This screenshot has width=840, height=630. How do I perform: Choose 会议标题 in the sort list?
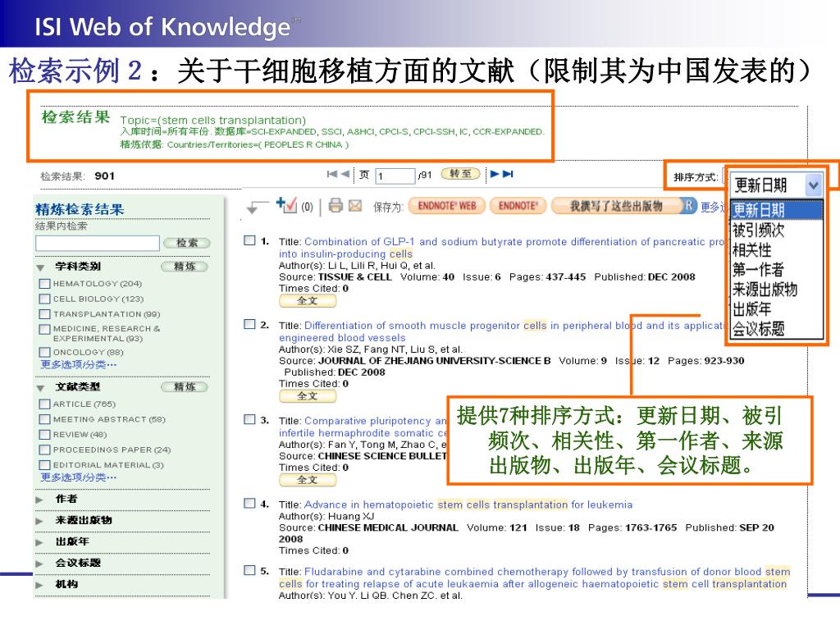point(776,329)
